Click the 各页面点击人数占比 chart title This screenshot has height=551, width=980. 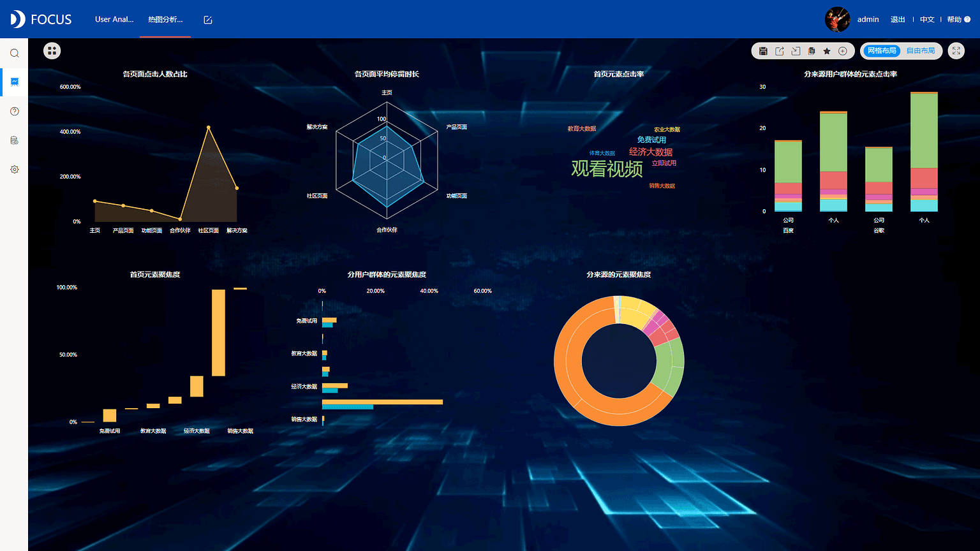tap(155, 74)
